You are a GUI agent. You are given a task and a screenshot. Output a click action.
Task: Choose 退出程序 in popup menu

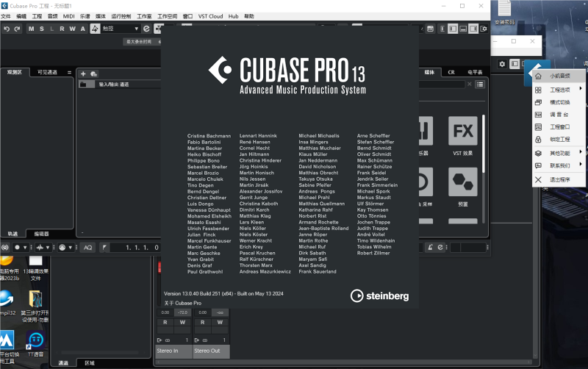tap(559, 179)
